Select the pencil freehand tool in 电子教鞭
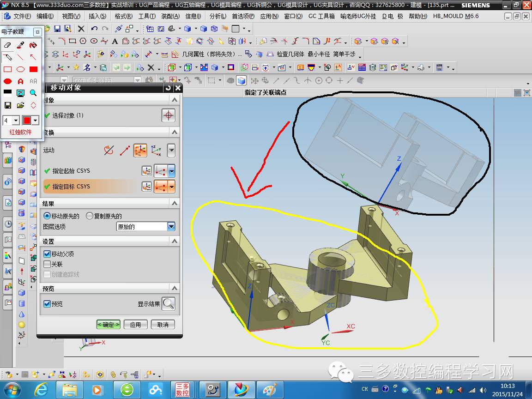Viewport: 532px width, 399px height. [x=7, y=57]
